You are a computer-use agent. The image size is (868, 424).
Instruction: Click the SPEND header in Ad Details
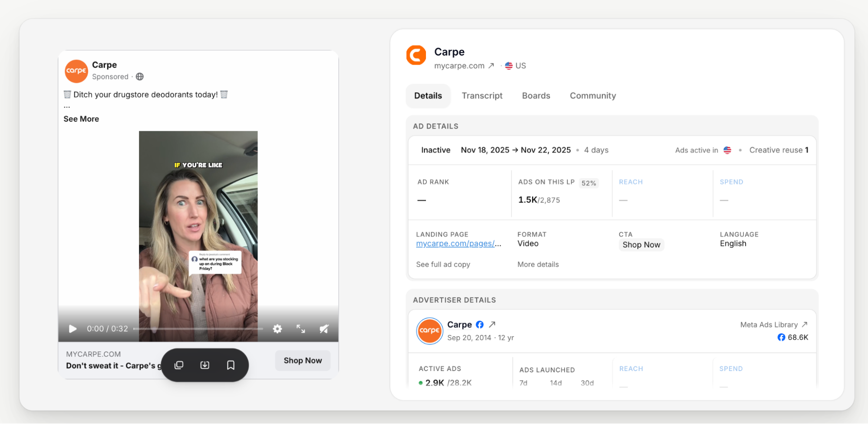click(732, 182)
